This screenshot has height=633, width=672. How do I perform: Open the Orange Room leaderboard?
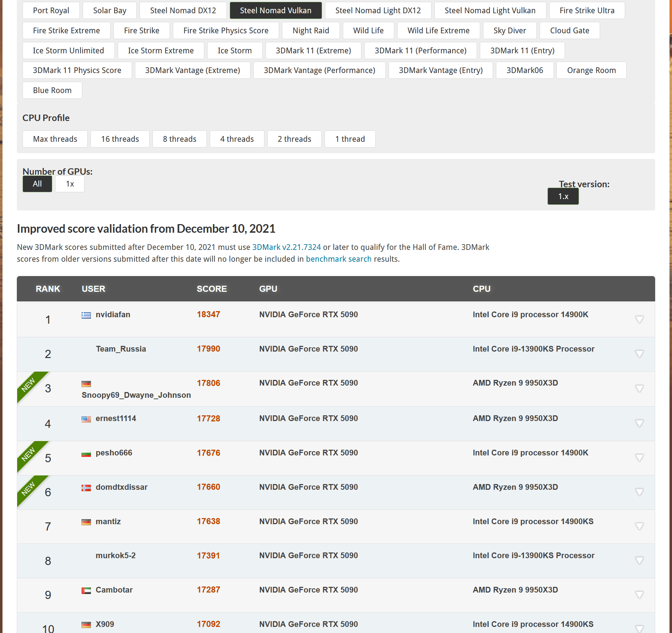[591, 70]
